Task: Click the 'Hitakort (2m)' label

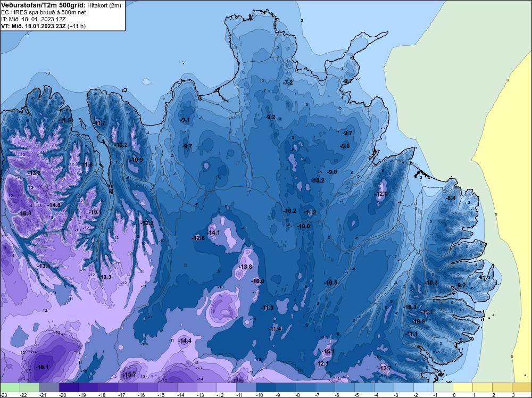Action: pos(104,5)
